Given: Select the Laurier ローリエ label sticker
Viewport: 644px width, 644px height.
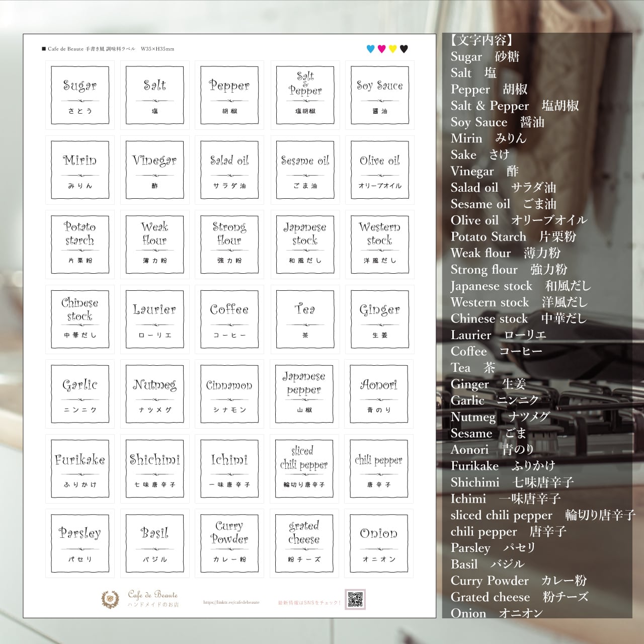Looking at the screenshot, I should click(x=155, y=319).
